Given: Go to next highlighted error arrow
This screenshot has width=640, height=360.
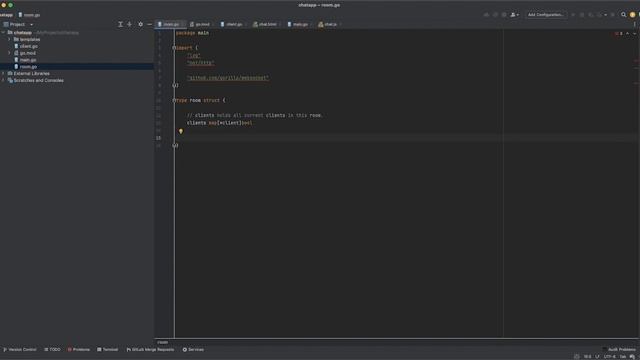Looking at the screenshot, I should point(634,33).
